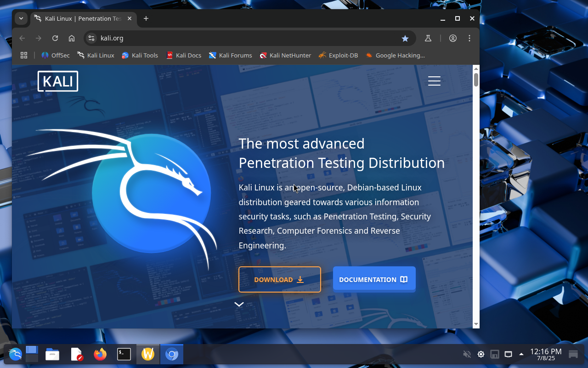588x368 pixels.
Task: Click the bookmark star in address bar
Action: [x=405, y=38]
